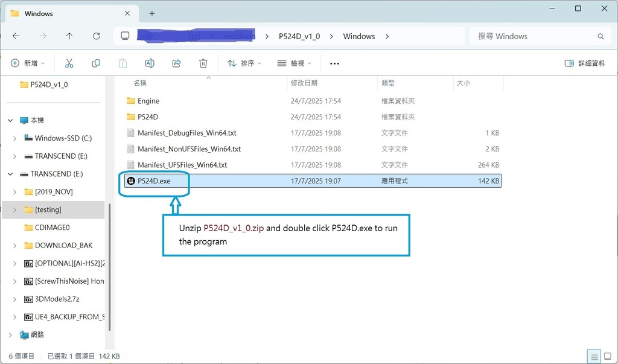Click the Copy icon in the toolbar
The image size is (618, 364).
pyautogui.click(x=96, y=63)
